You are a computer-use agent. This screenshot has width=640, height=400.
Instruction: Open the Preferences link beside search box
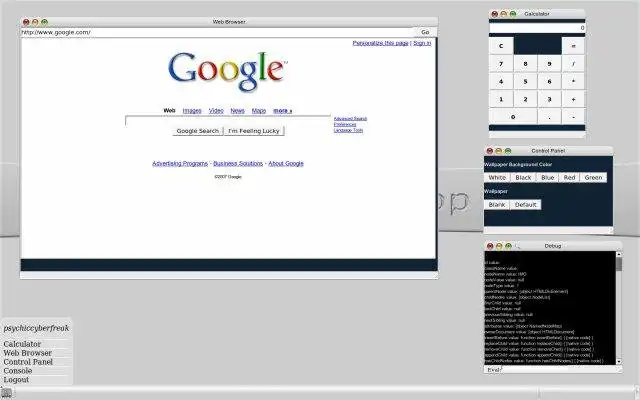[345, 124]
